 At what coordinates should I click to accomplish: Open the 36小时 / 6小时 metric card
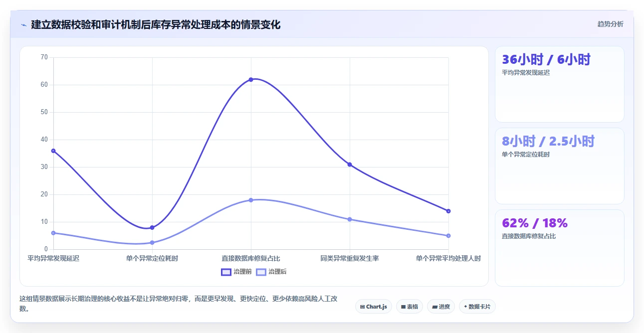[559, 84]
